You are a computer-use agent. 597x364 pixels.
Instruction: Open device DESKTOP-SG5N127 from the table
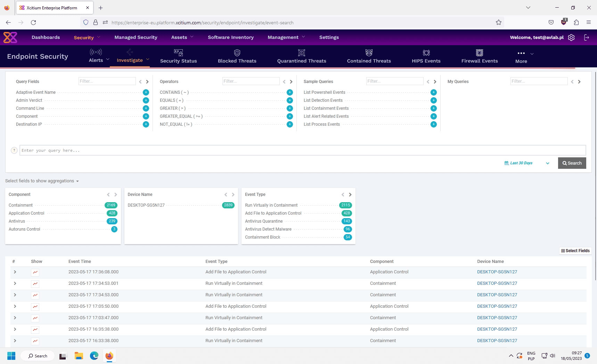tap(497, 272)
